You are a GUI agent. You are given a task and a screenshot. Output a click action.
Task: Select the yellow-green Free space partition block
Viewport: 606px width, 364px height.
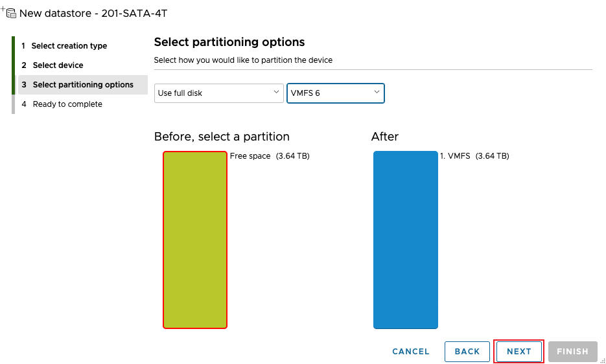(195, 240)
